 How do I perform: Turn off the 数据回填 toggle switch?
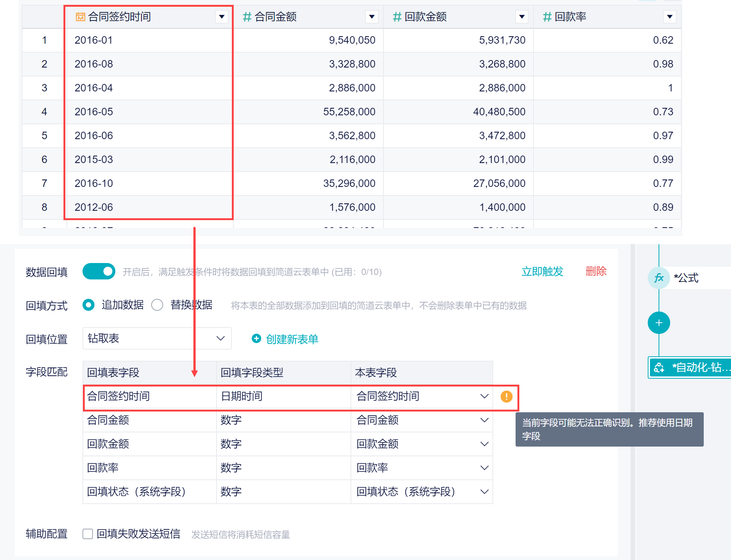[99, 272]
